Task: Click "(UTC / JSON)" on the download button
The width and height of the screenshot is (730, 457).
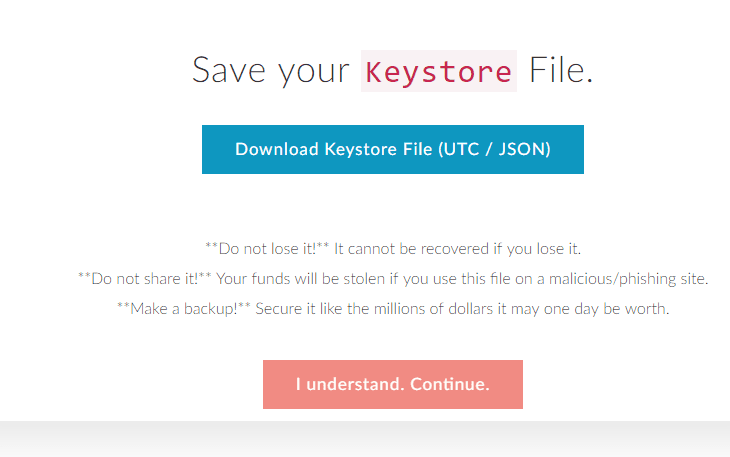Action: [493, 149]
